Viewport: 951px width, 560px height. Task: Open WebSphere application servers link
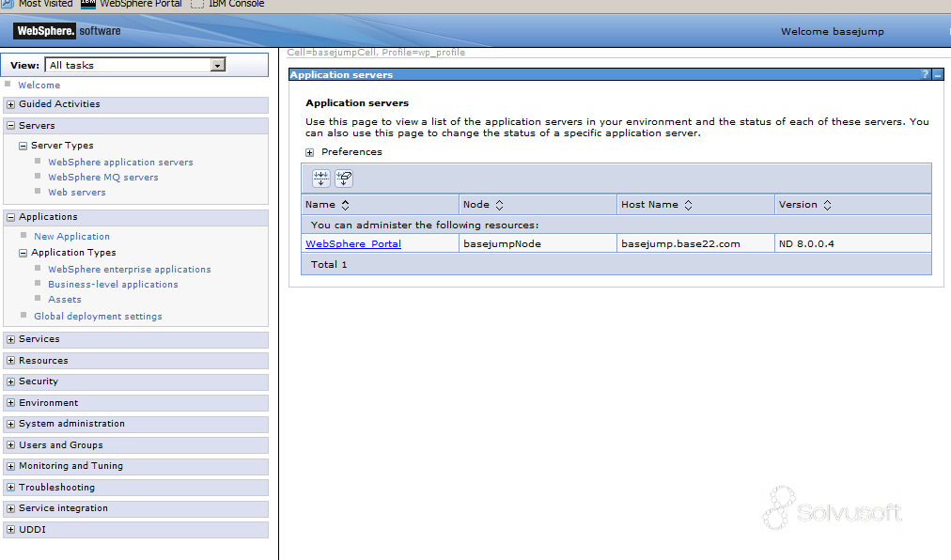pos(120,163)
